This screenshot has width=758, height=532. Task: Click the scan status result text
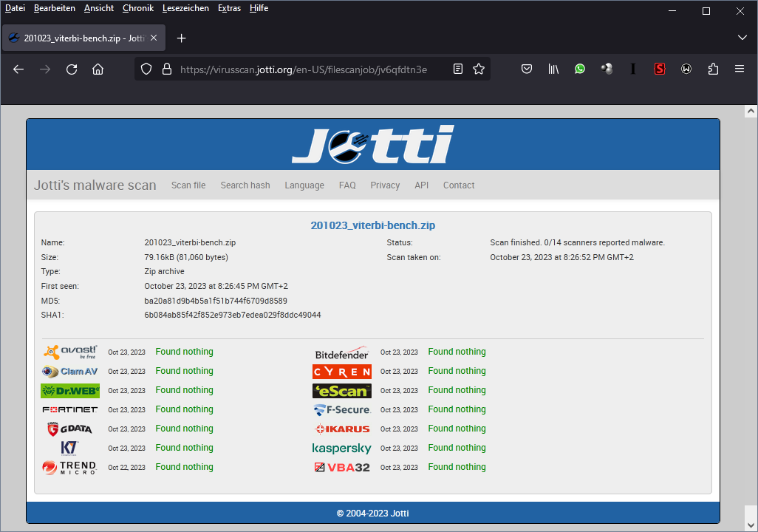(577, 242)
